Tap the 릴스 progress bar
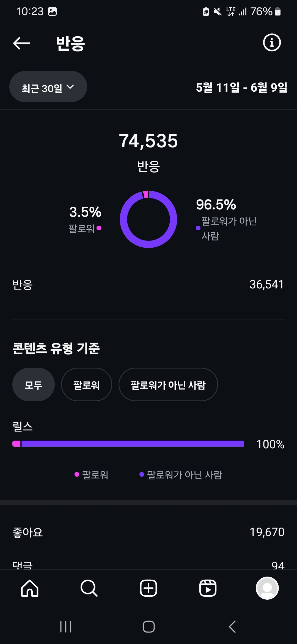 (128, 444)
